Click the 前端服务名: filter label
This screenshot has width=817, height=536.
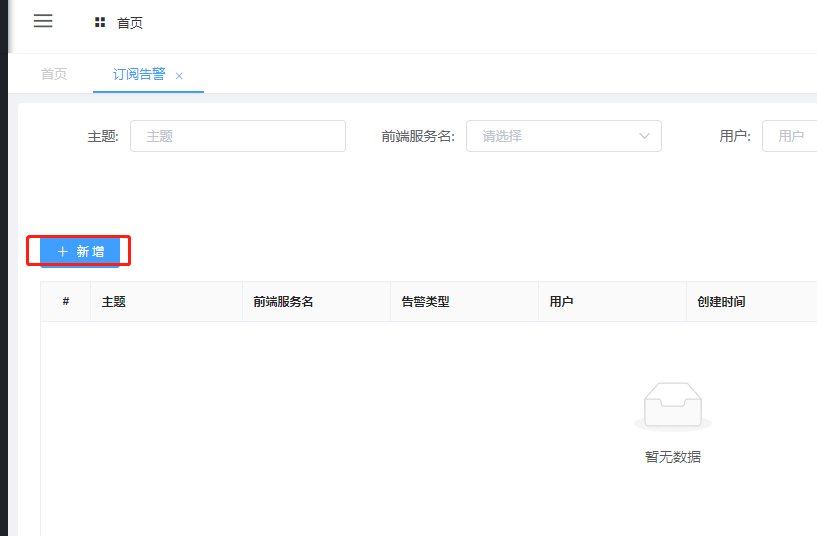point(418,136)
